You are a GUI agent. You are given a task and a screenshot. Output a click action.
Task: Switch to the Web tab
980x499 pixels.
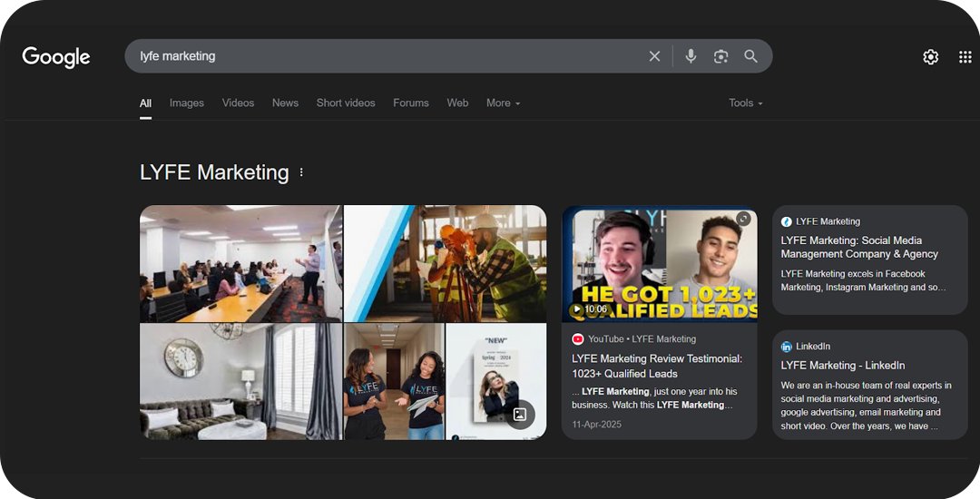pyautogui.click(x=457, y=103)
